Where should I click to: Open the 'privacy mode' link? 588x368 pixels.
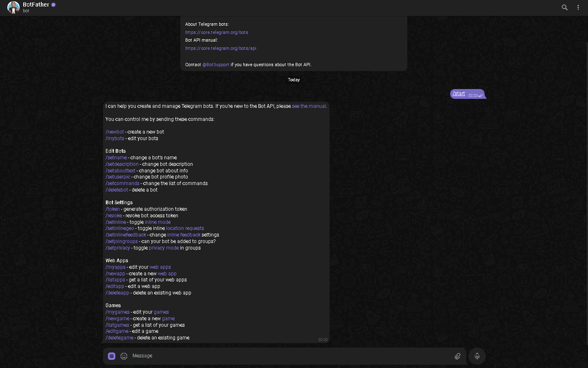[x=164, y=248]
